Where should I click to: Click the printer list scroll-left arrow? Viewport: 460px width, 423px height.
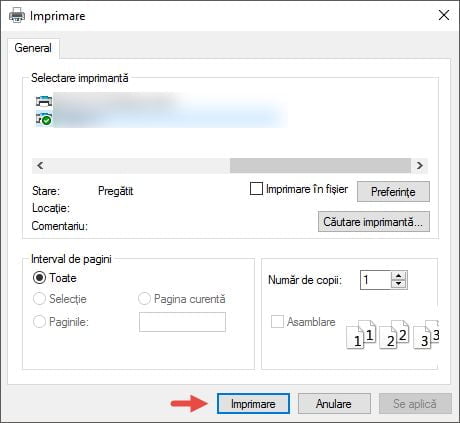point(40,165)
